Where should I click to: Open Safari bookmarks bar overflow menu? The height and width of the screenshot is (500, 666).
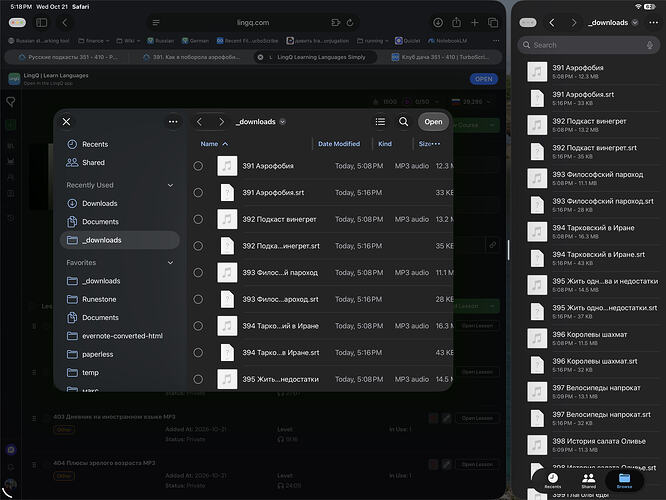coord(496,41)
